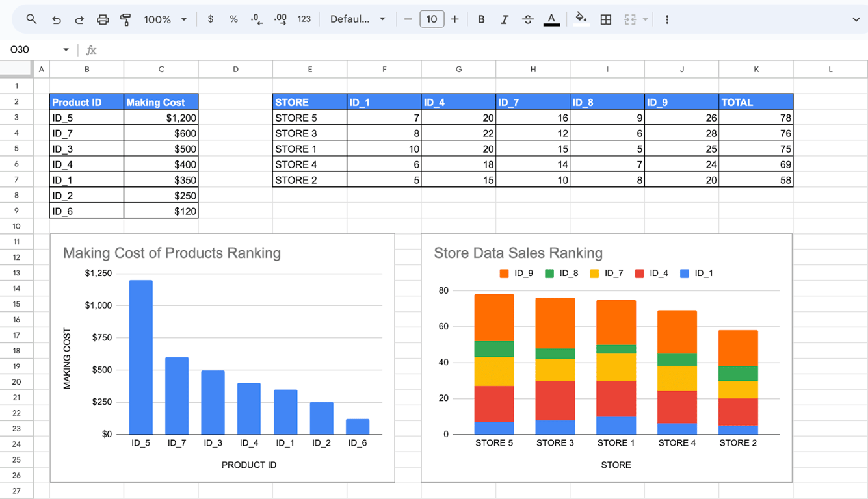
Task: Open more number formats 123 button
Action: [304, 19]
